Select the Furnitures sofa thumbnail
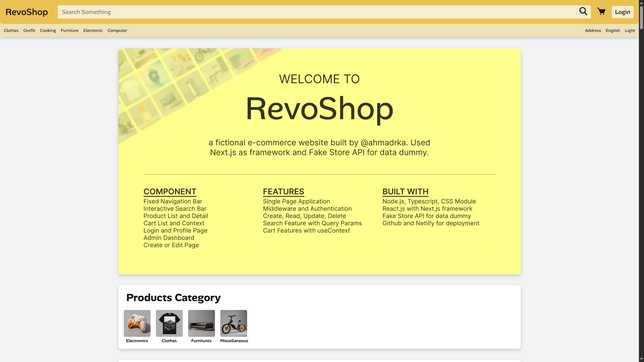Screen dimensions: 644x362 click(202, 323)
